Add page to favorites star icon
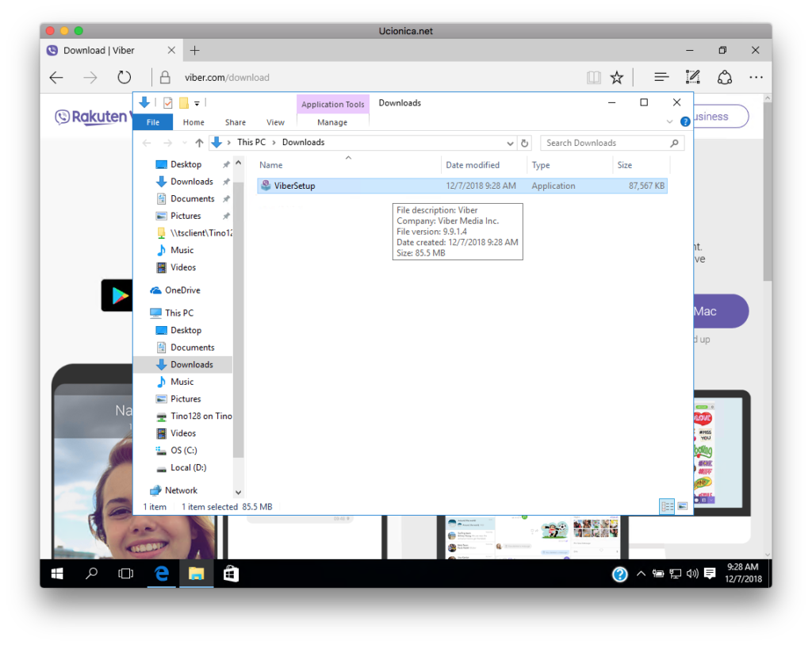The width and height of the screenshot is (812, 645). pos(617,77)
